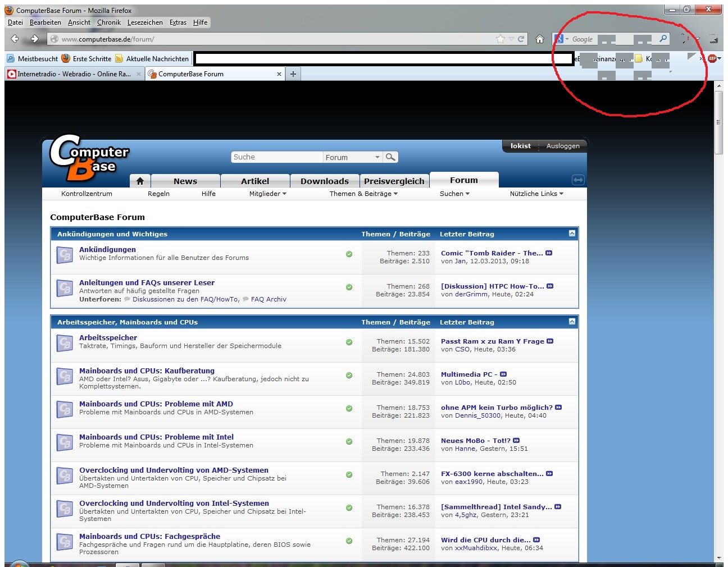Expand the Mitglieder menu
This screenshot has height=567, width=728.
268,194
